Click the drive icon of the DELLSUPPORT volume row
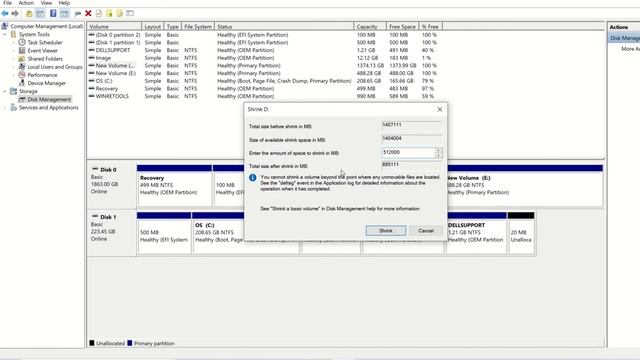Image resolution: width=640 pixels, height=360 pixels. click(91, 50)
